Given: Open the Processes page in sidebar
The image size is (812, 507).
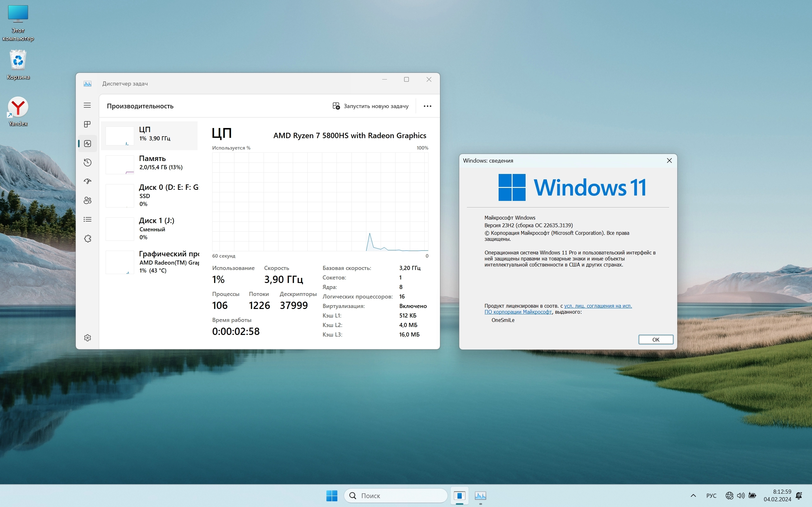Looking at the screenshot, I should [87, 125].
